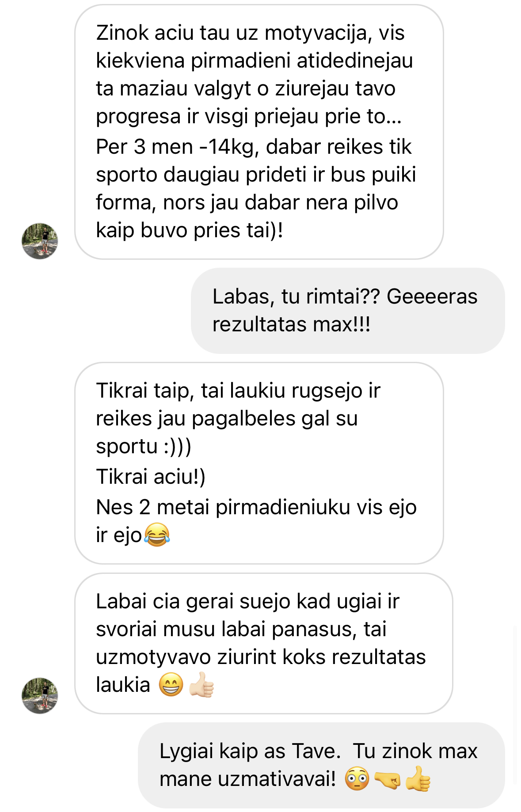Tap the 'Per 3 men -14kg' text line

pyautogui.click(x=254, y=147)
